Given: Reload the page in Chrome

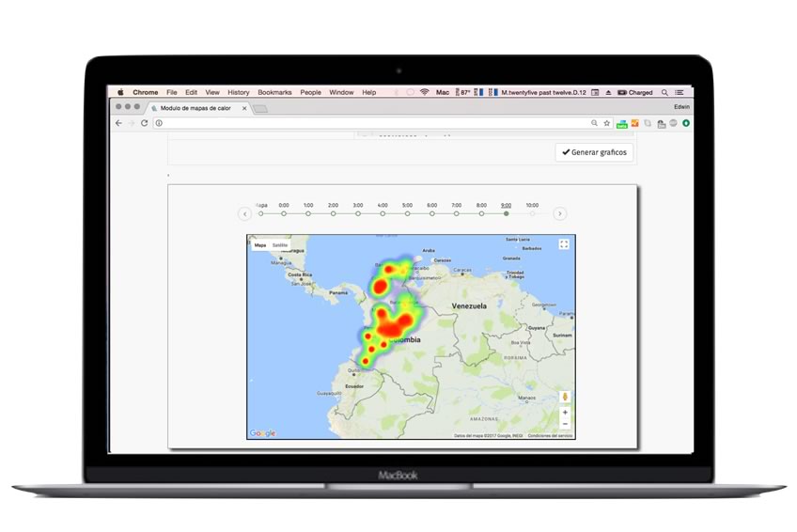Looking at the screenshot, I should [x=144, y=123].
